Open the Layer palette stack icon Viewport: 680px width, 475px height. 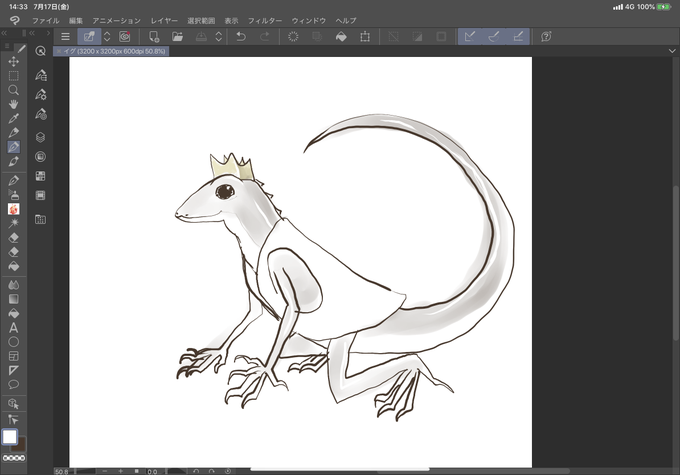pyautogui.click(x=40, y=137)
